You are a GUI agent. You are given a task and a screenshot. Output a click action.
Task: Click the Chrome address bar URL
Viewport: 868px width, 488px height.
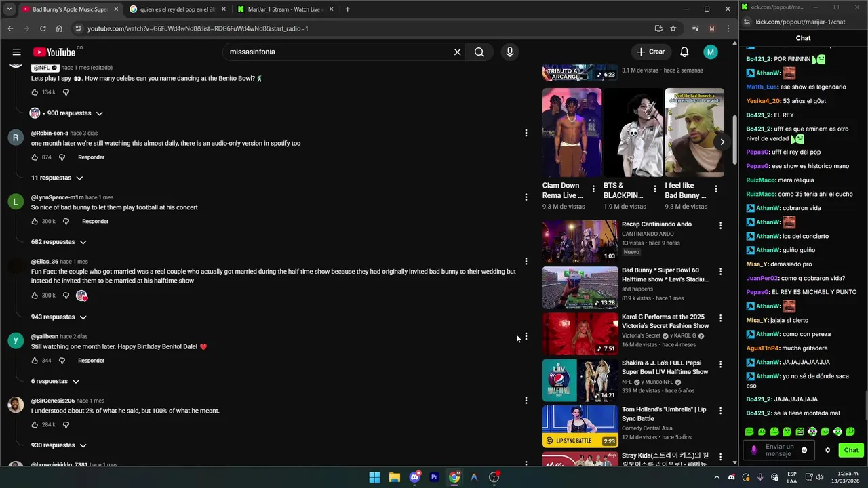tap(197, 28)
